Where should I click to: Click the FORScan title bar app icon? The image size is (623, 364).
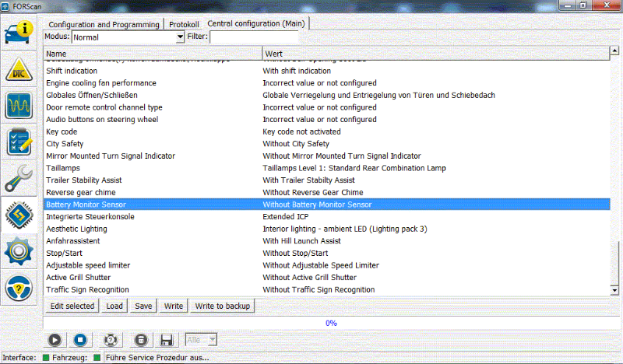[5, 6]
